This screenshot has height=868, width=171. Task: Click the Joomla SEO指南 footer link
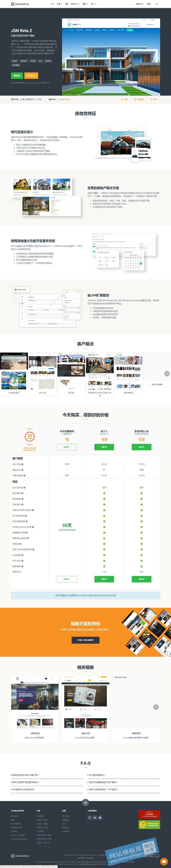click(18, 835)
